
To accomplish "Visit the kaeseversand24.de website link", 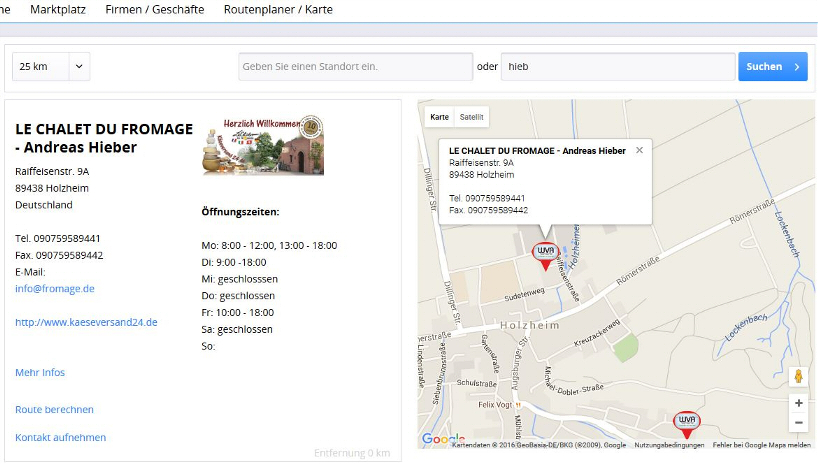I will (86, 322).
